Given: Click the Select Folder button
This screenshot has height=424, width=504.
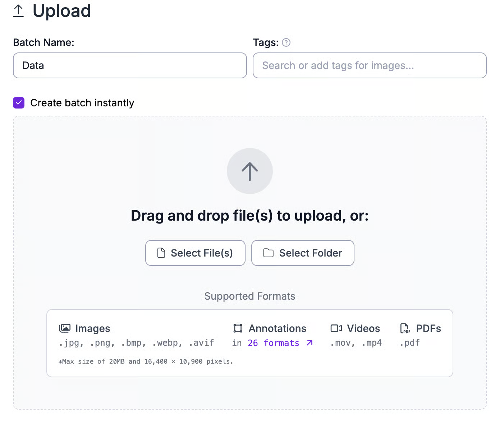Looking at the screenshot, I should coord(303,253).
